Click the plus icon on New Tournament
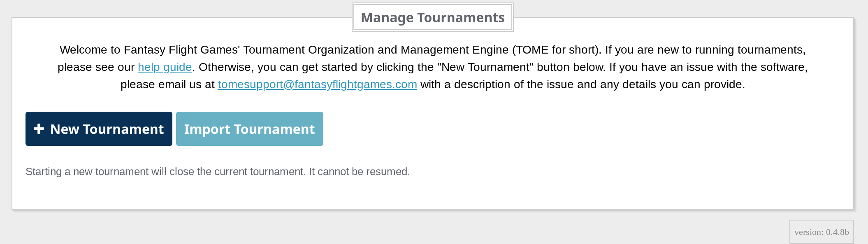 [39, 129]
